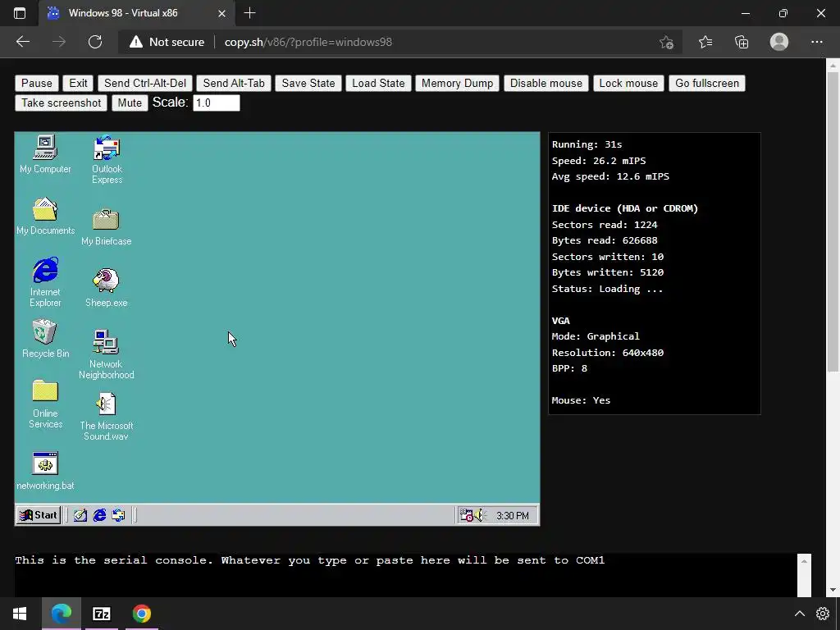Click the Take screenshot button
The width and height of the screenshot is (840, 630).
tap(61, 103)
